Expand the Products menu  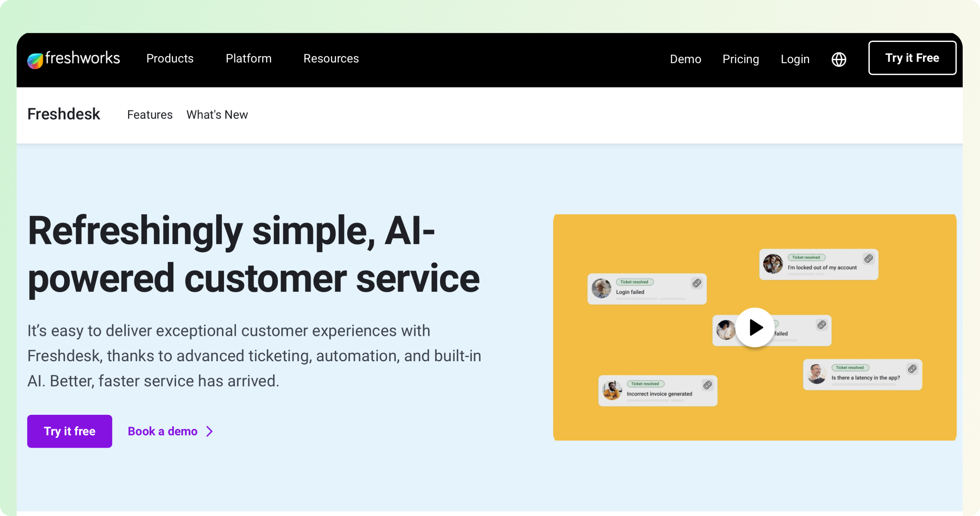[170, 59]
